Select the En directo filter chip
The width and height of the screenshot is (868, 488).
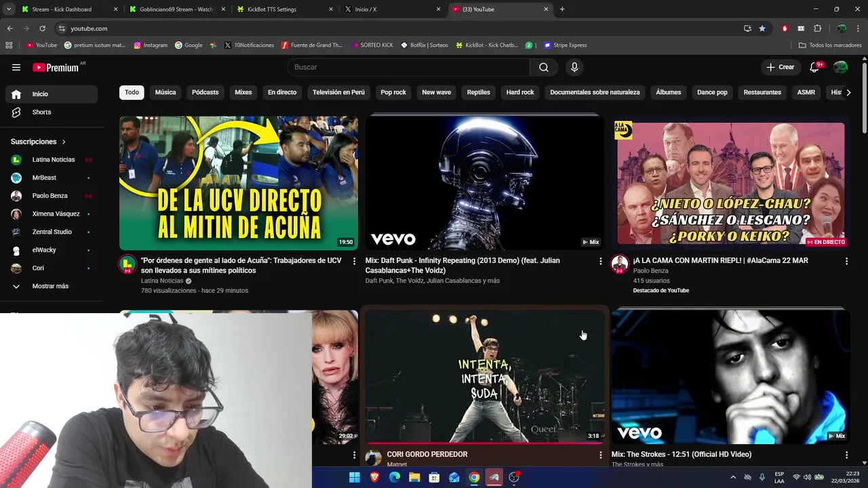point(282,92)
